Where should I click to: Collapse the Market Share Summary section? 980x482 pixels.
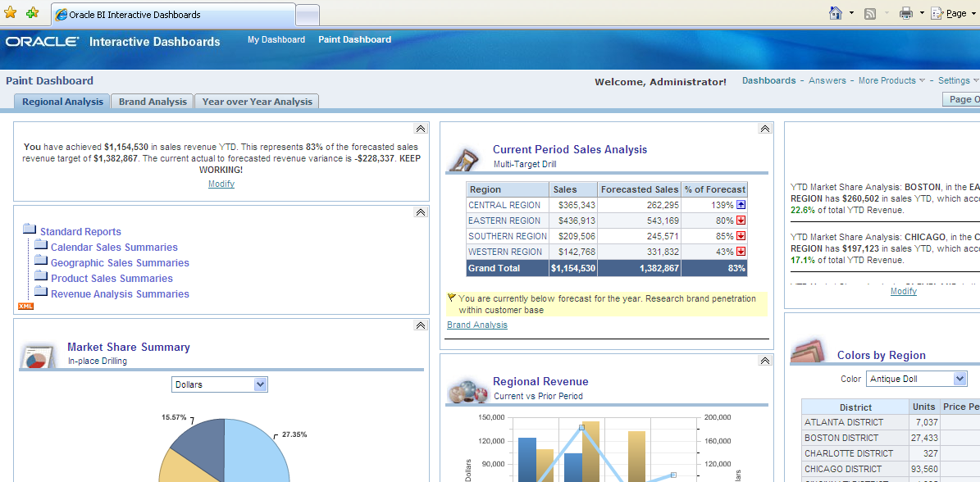point(420,326)
